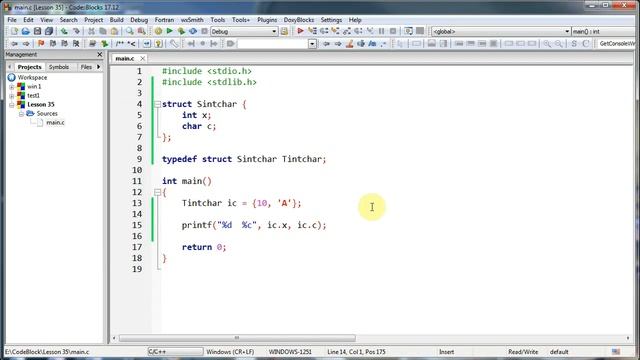Screen dimensions: 640x360
Task: Click the Save all files icon
Action: [x=49, y=31]
